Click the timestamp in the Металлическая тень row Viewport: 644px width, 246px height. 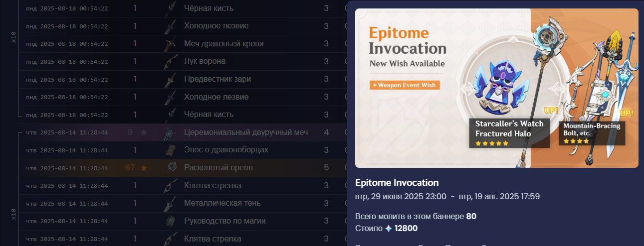67,204
